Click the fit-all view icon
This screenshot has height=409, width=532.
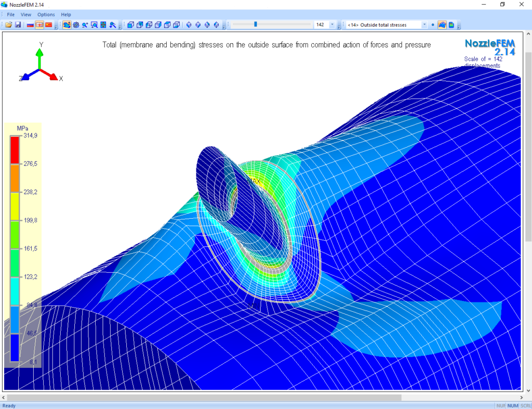(x=103, y=25)
